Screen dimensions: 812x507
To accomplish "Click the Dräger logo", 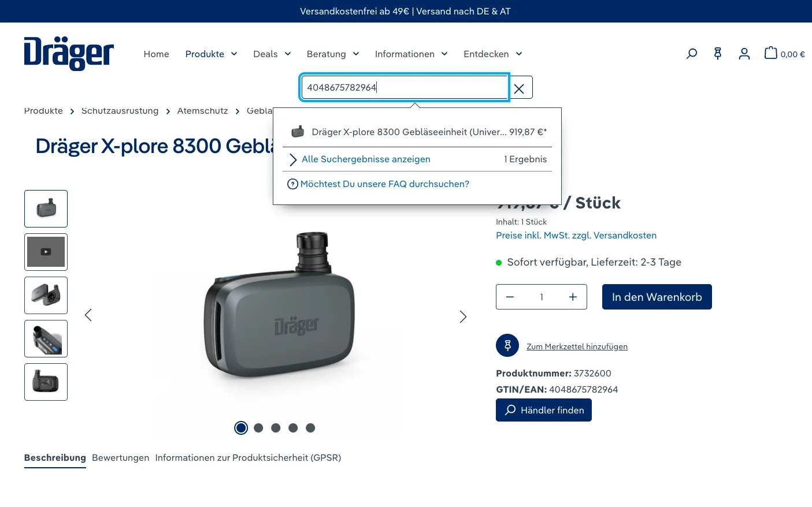I will coord(69,54).
